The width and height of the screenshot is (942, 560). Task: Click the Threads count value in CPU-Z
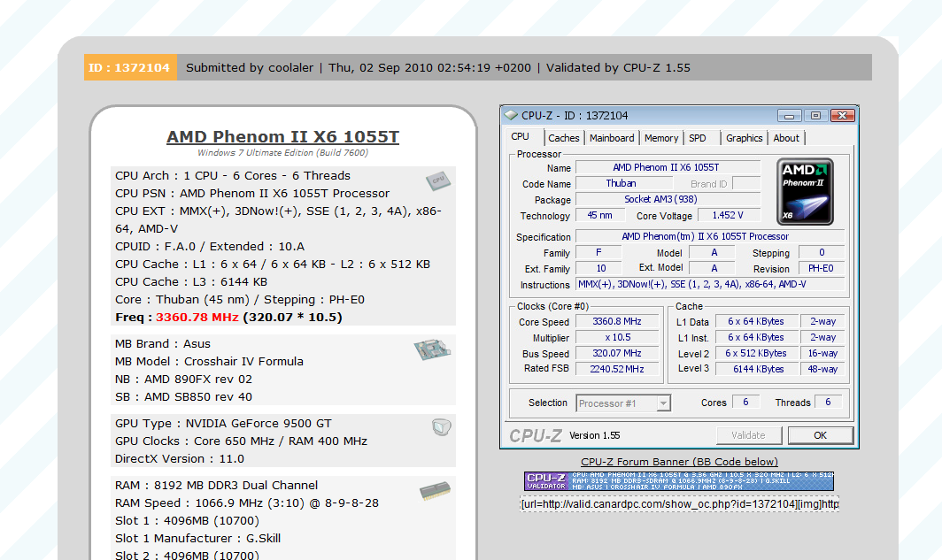pos(828,402)
